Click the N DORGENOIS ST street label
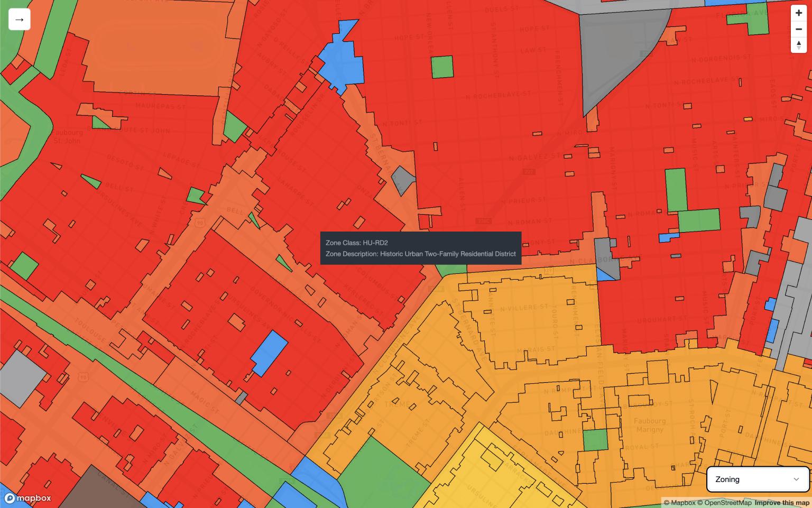Screen dimensions: 812x508 tap(720, 59)
